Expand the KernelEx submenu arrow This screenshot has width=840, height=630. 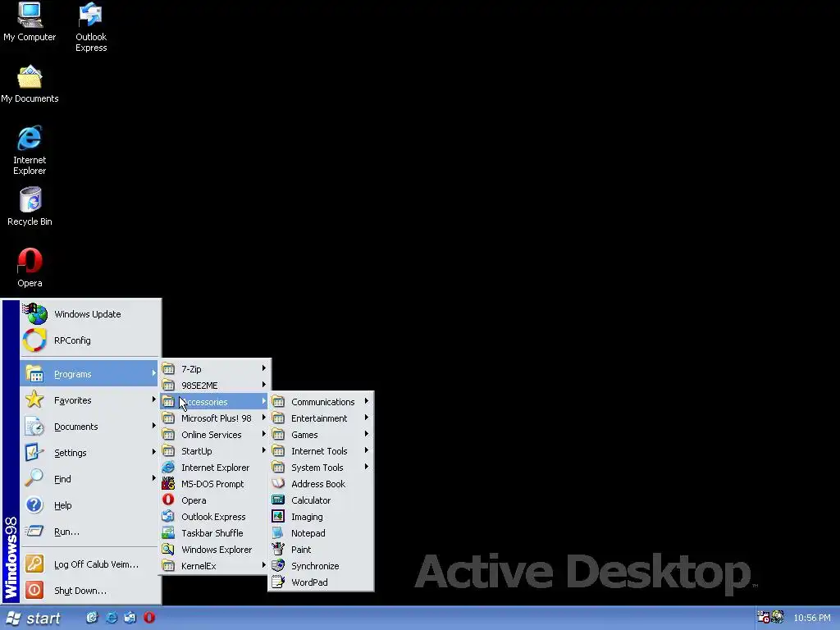(263, 565)
